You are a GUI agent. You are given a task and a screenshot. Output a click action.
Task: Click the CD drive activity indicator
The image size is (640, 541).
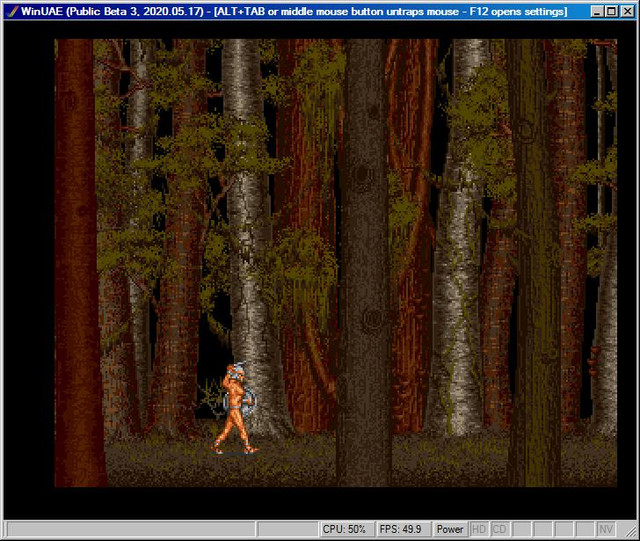tap(499, 529)
